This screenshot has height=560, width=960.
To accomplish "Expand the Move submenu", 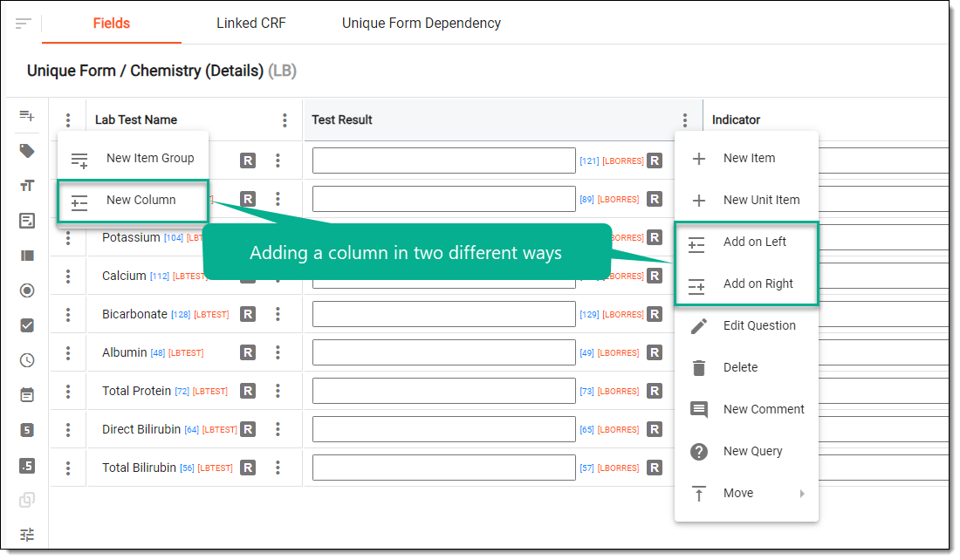I will (746, 494).
